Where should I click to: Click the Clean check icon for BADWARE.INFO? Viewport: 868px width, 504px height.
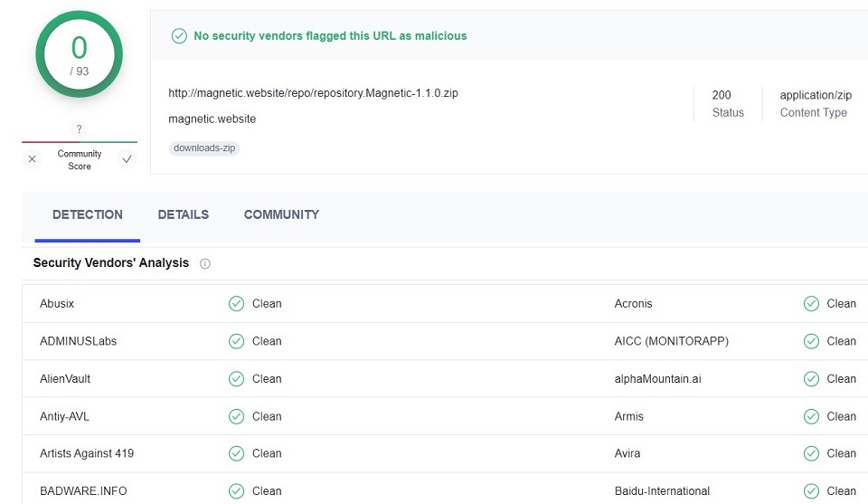click(236, 491)
